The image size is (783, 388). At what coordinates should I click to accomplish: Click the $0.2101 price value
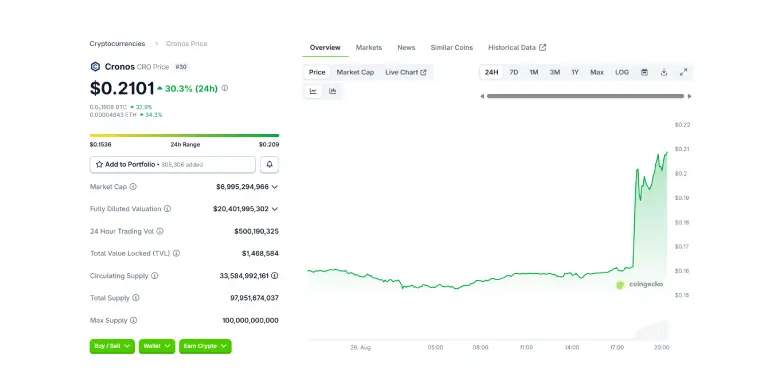(122, 88)
